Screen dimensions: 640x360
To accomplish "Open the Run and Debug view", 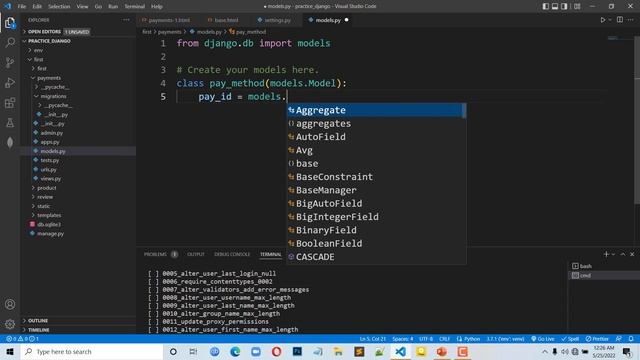I will pyautogui.click(x=10, y=82).
